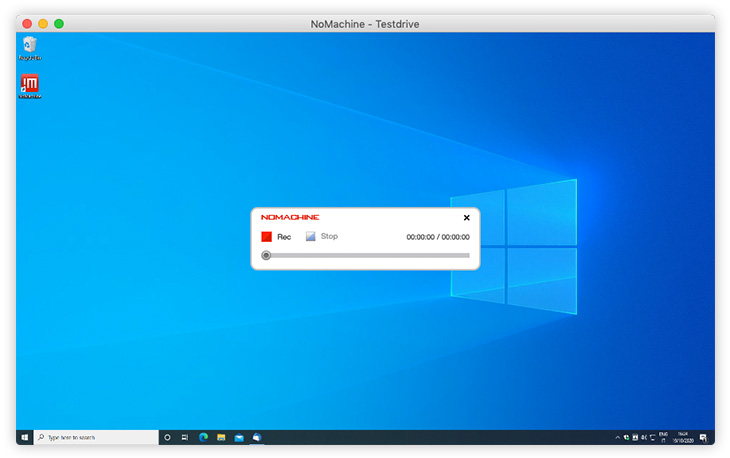This screenshot has height=458, width=730.
Task: Click the recording elapsed time display
Action: click(x=438, y=237)
